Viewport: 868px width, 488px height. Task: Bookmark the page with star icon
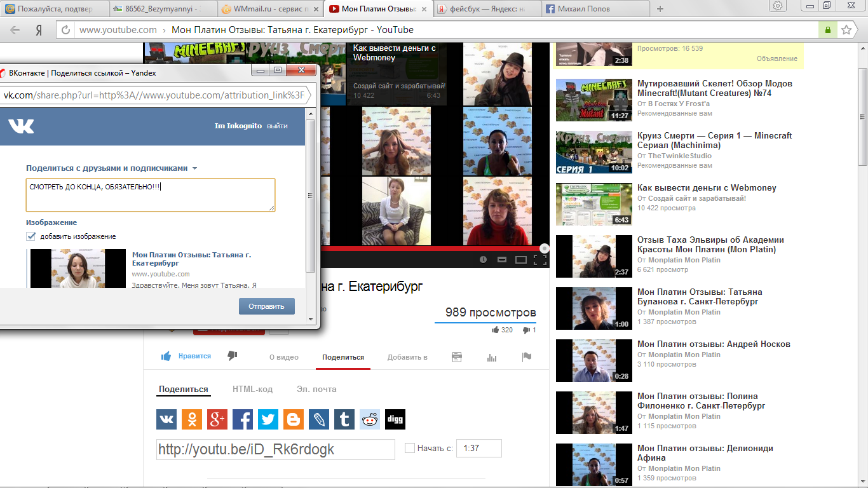tap(846, 30)
